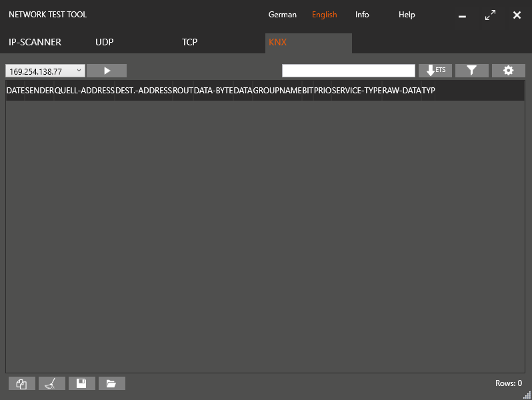
Task: Start KNX monitoring with the play button
Action: click(x=107, y=71)
